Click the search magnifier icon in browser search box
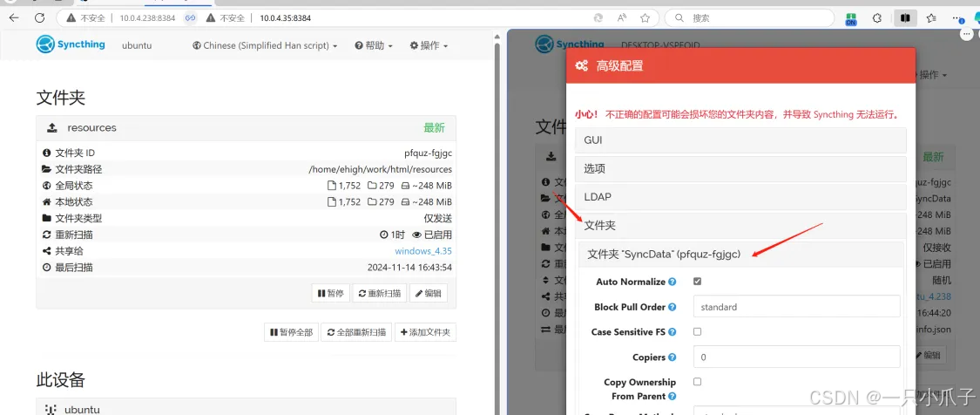 tap(679, 18)
